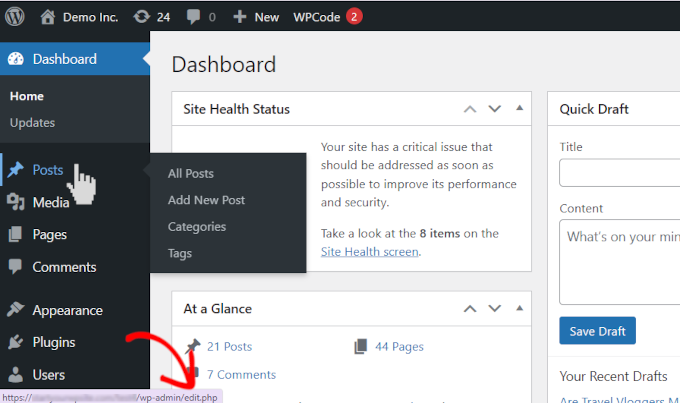Open the Site Health screen link
Screen dimensions: 680x403
coord(369,252)
